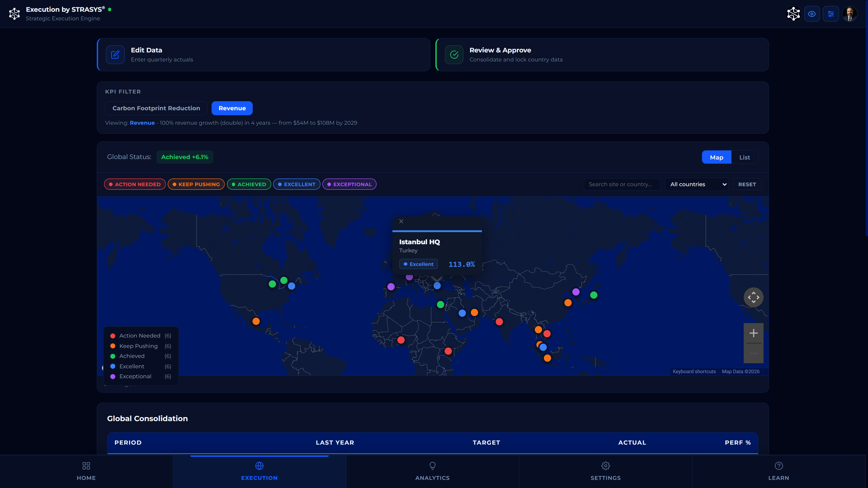Viewport: 868px width, 488px height.
Task: Switch to Map view
Action: [x=716, y=157]
